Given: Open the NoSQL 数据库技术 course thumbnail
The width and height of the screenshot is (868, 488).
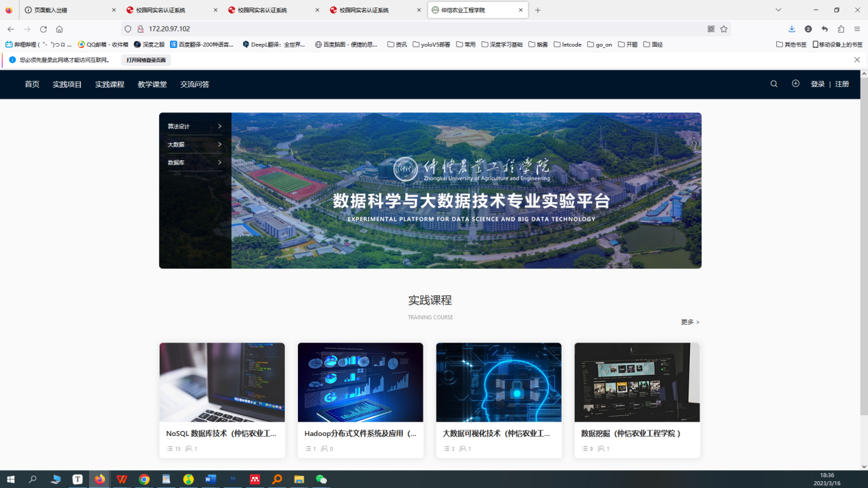Looking at the screenshot, I should tap(222, 382).
